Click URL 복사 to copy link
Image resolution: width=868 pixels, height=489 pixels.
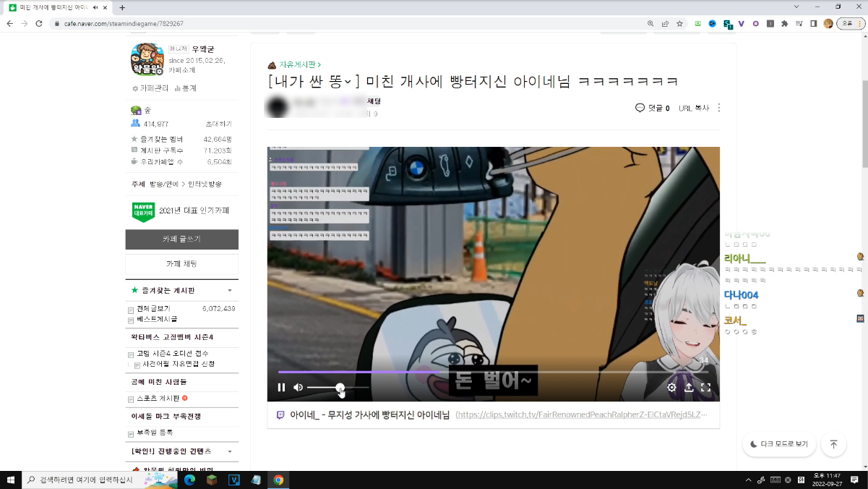click(694, 108)
